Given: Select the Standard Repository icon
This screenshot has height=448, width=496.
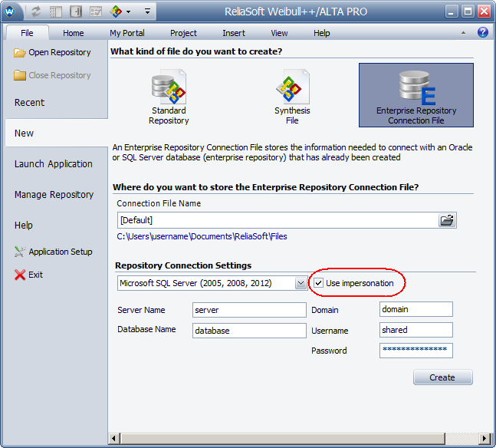Looking at the screenshot, I should click(x=169, y=90).
